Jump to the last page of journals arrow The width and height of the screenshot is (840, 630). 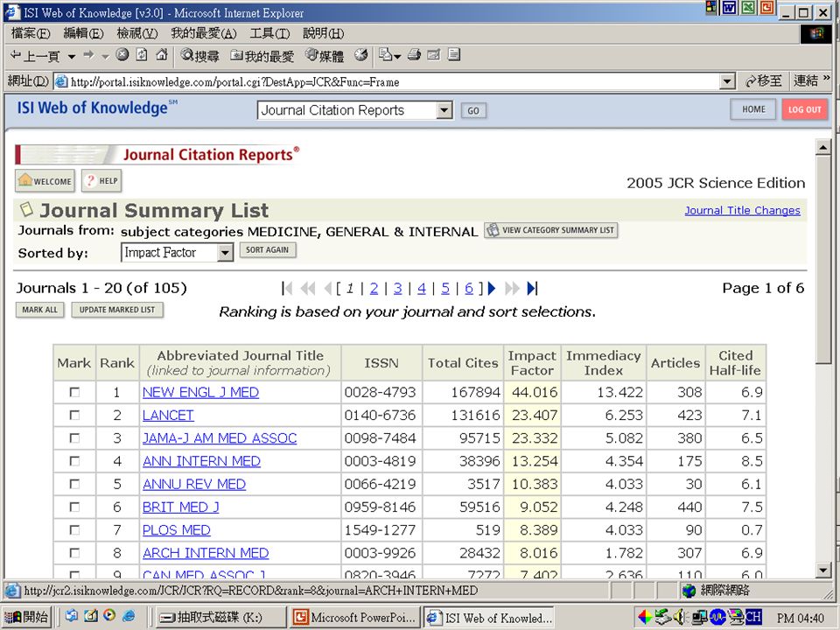(x=532, y=289)
